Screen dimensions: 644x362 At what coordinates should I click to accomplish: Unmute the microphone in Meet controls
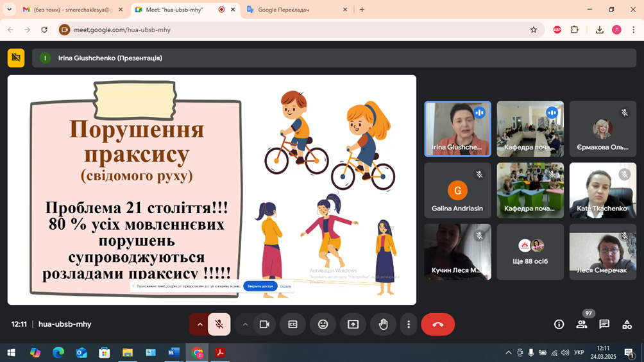(x=219, y=325)
